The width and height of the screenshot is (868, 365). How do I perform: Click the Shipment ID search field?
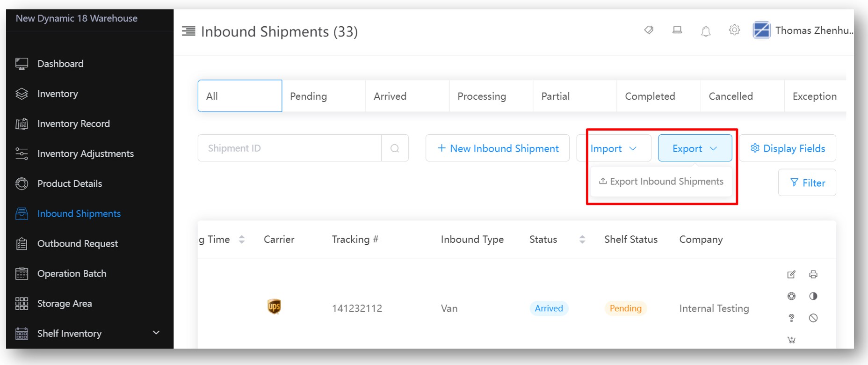point(289,148)
